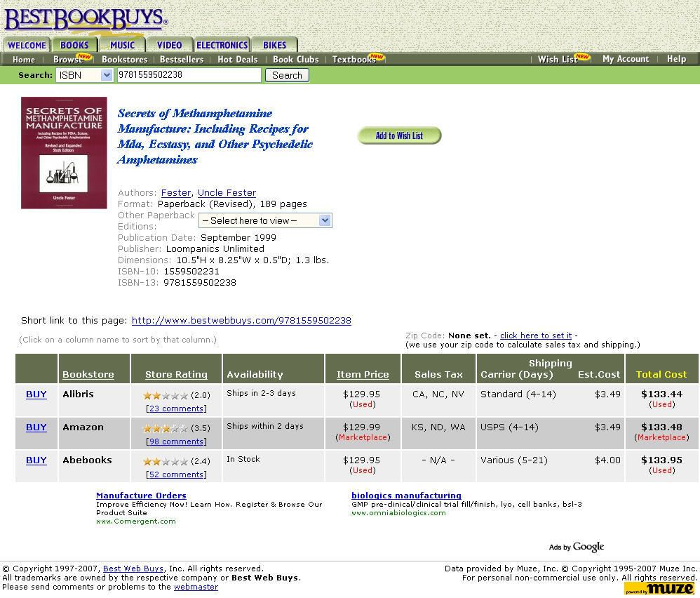Switch to the Books tab
The height and width of the screenshot is (598, 700).
(74, 45)
